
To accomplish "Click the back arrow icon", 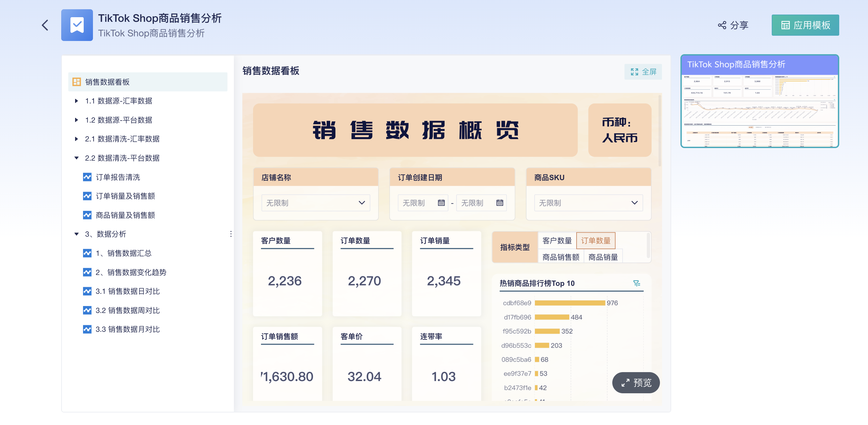I will [45, 25].
